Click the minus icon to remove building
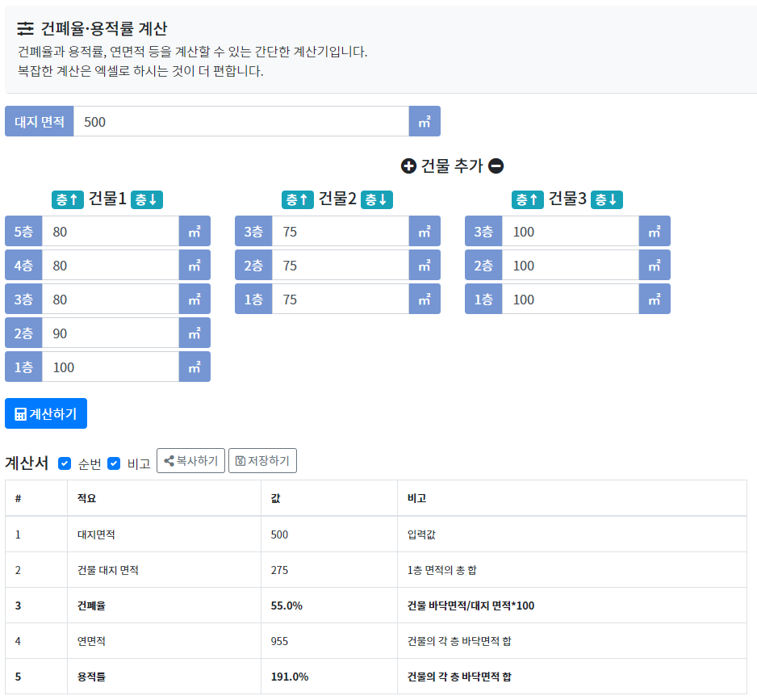The width and height of the screenshot is (757, 700). 496,166
